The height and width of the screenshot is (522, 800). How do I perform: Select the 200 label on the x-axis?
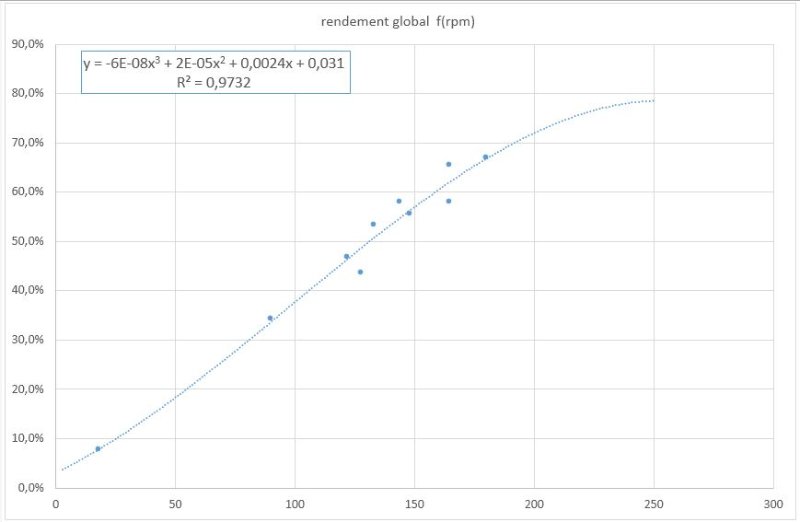pyautogui.click(x=533, y=505)
